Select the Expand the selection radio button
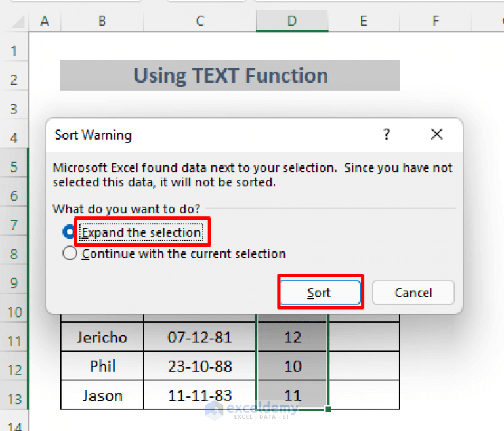Image resolution: width=504 pixels, height=431 pixels. (70, 232)
